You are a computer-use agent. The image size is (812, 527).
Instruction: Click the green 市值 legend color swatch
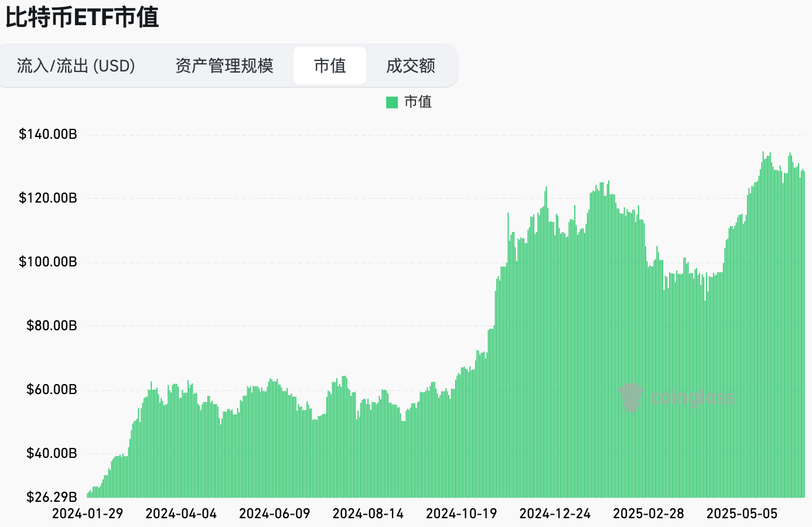(392, 102)
